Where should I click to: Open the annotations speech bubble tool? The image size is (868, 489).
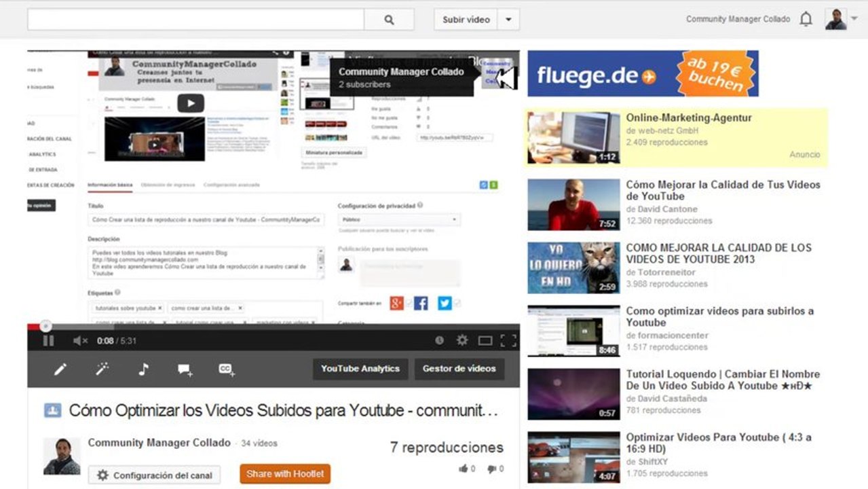pyautogui.click(x=185, y=369)
